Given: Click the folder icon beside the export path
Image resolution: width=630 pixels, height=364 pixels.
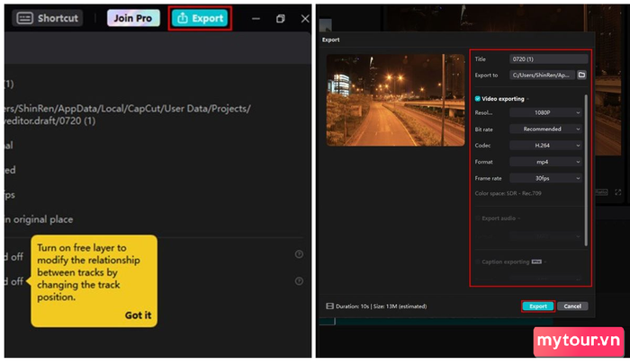Looking at the screenshot, I should [581, 75].
